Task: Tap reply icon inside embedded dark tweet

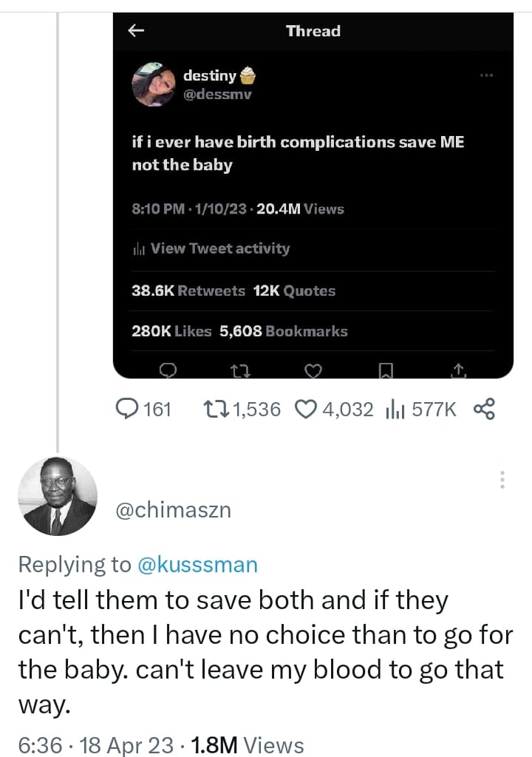Action: pos(167,370)
